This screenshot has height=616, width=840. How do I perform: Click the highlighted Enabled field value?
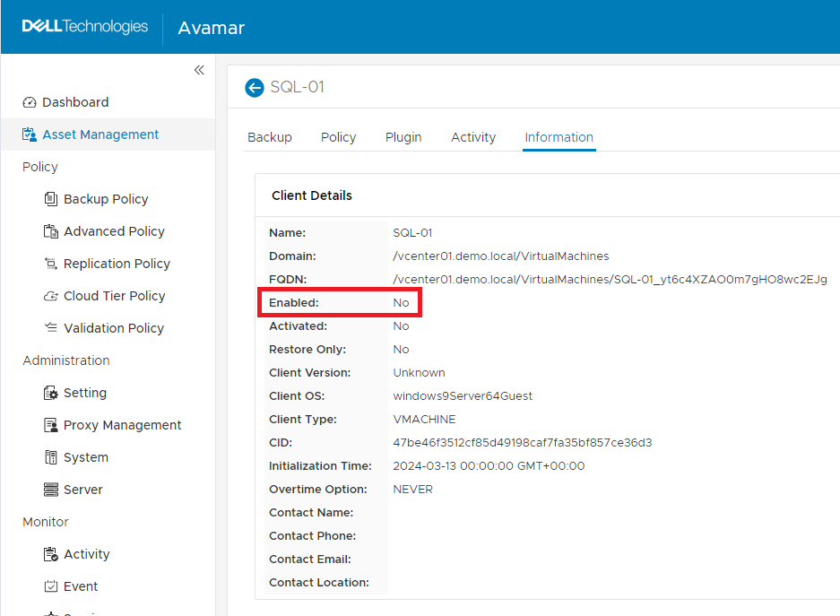coord(401,302)
